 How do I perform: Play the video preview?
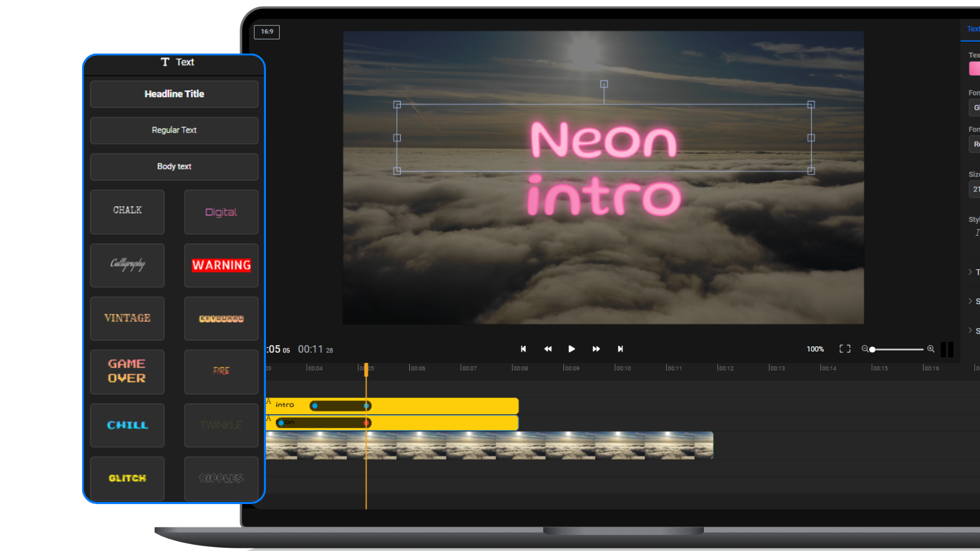[571, 349]
